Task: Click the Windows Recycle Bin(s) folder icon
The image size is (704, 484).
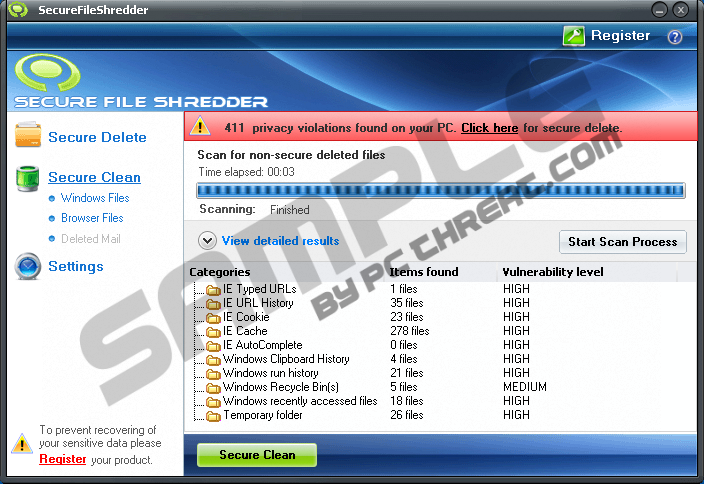Action: pos(213,387)
